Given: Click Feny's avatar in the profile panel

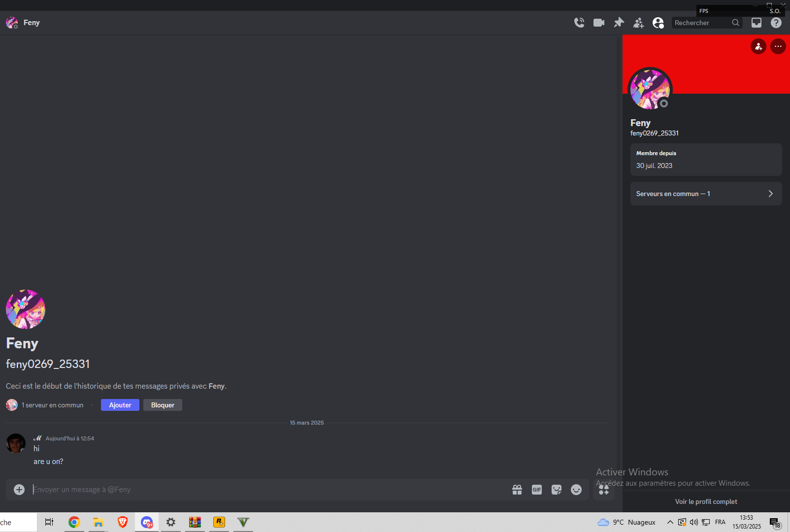Looking at the screenshot, I should pyautogui.click(x=650, y=89).
